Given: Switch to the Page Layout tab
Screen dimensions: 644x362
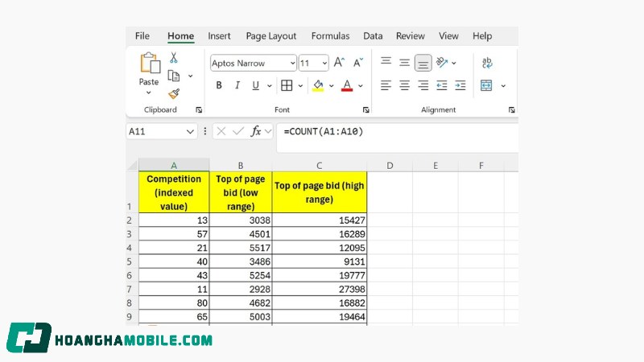Looking at the screenshot, I should point(270,36).
